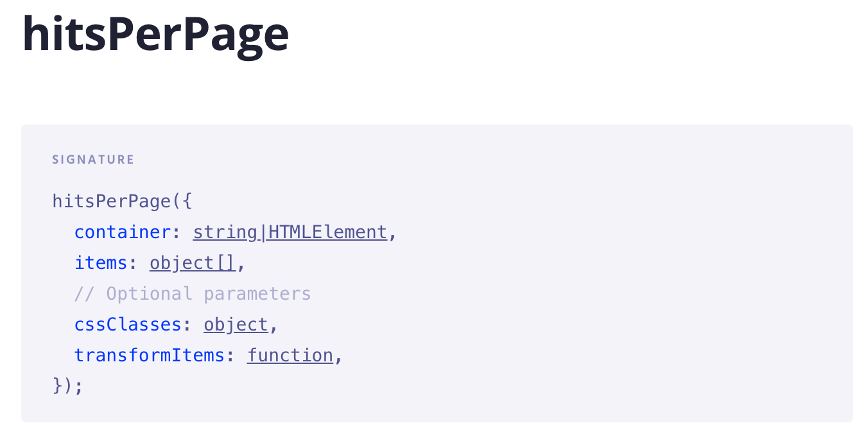Viewport: 868px width, 439px height.
Task: Click the word Optional in the comment
Action: 149,294
